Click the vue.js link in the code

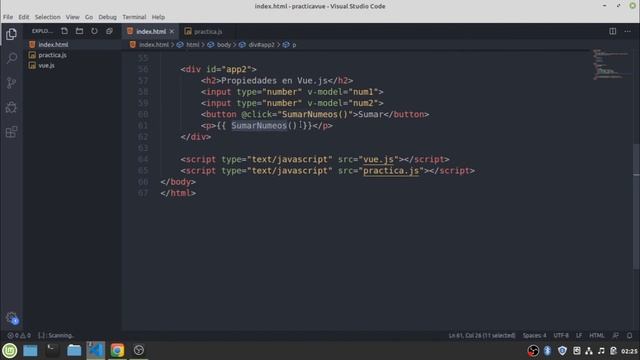click(x=378, y=159)
